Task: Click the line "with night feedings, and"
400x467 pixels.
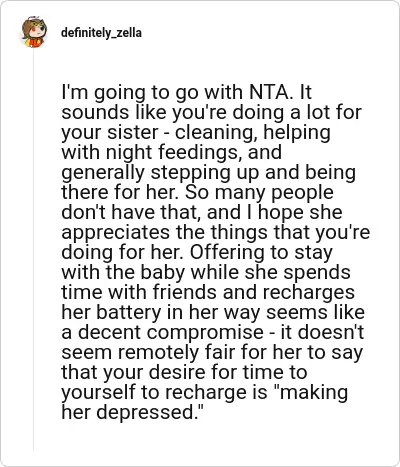Action: tap(172, 153)
